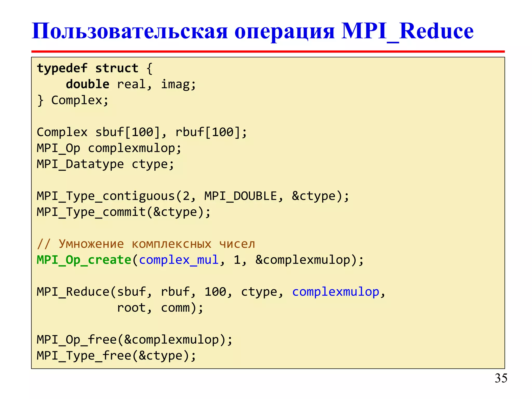532x399 pixels.
Task: Click the line 'MPI_Type_commit(&ctype);'
Action: (x=124, y=212)
